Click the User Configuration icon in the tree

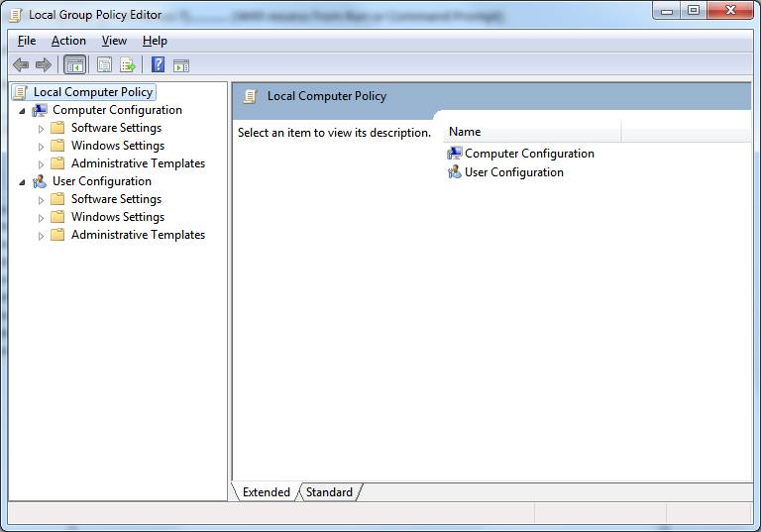[40, 181]
